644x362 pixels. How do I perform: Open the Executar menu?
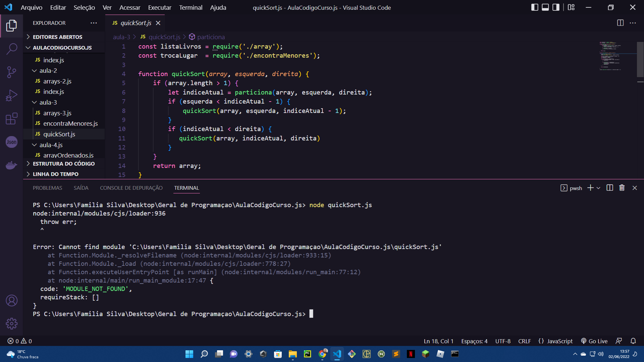tap(160, 7)
